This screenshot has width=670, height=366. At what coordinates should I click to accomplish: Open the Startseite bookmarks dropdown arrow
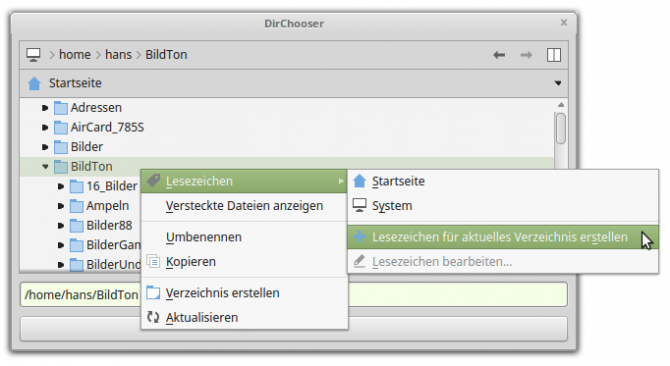pos(558,83)
